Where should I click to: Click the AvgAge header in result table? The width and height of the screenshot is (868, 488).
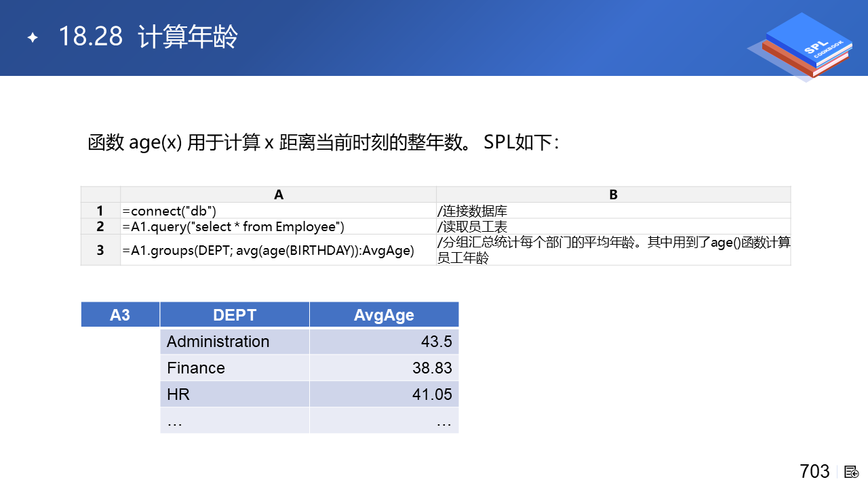(384, 314)
